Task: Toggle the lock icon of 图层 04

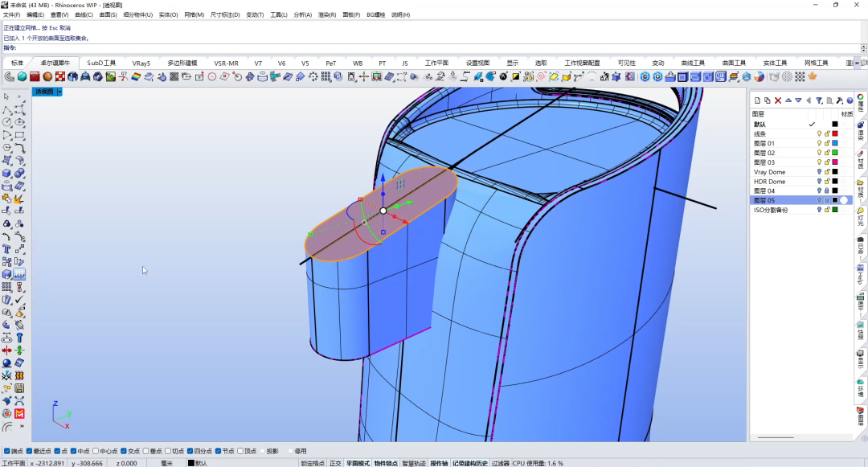Action: point(827,190)
